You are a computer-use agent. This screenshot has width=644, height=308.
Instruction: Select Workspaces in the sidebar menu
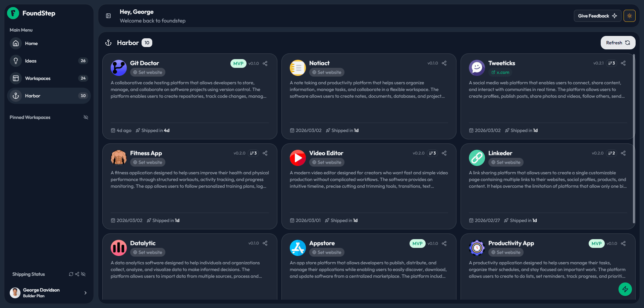[38, 78]
